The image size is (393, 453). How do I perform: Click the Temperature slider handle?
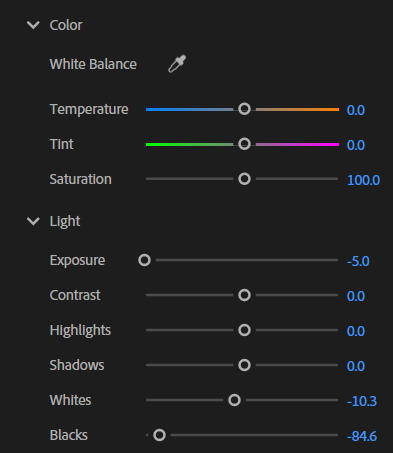(x=244, y=109)
